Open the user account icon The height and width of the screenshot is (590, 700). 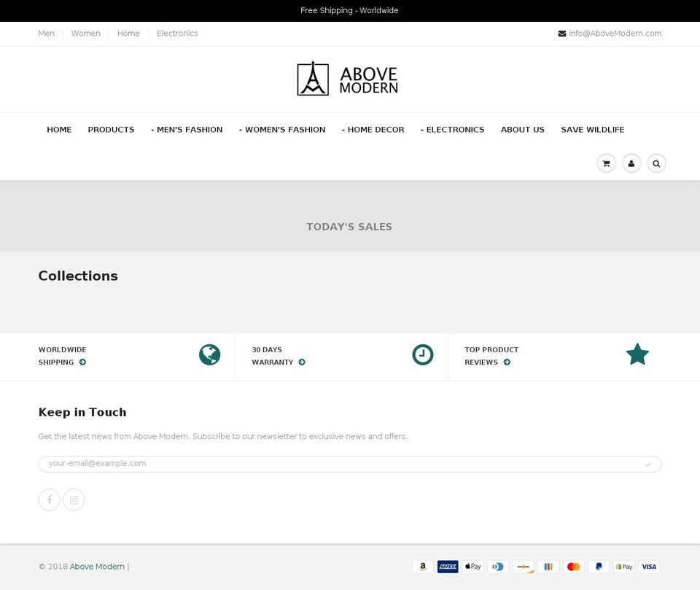point(631,163)
